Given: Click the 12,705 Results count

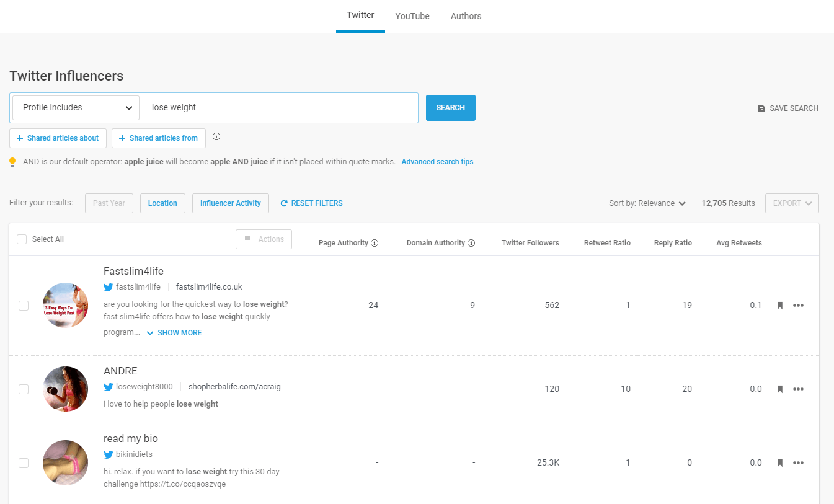Looking at the screenshot, I should tap(728, 203).
